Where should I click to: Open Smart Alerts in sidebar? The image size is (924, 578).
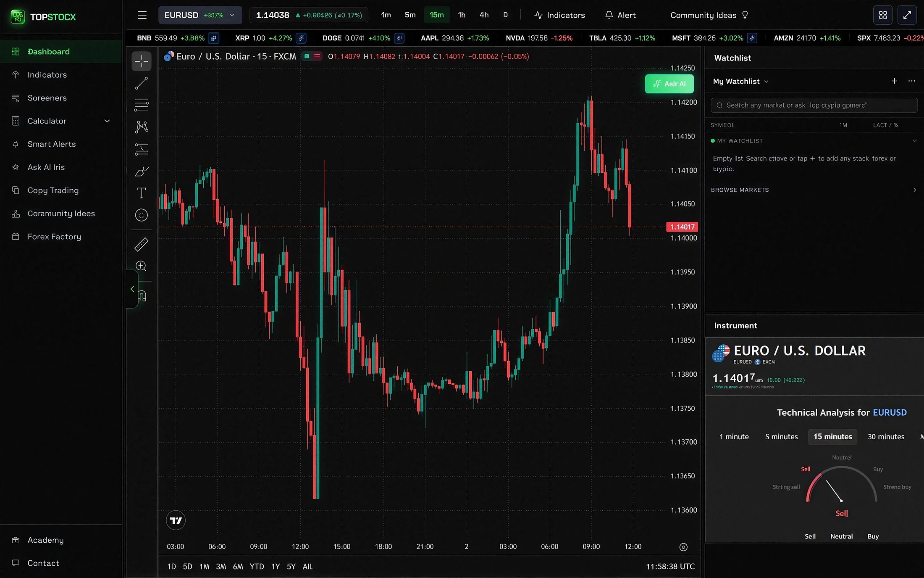(61, 144)
